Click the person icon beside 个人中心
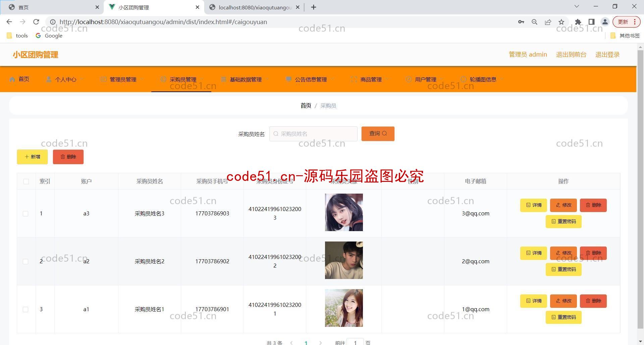Image resolution: width=644 pixels, height=345 pixels. [x=49, y=79]
